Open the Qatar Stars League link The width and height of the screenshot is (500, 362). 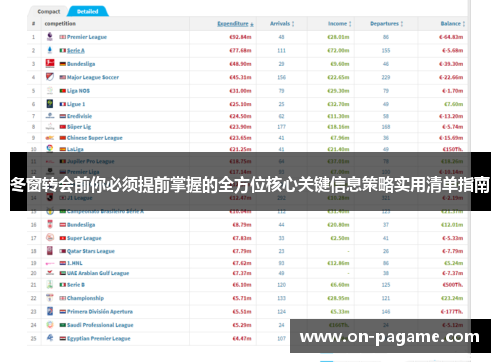(91, 251)
